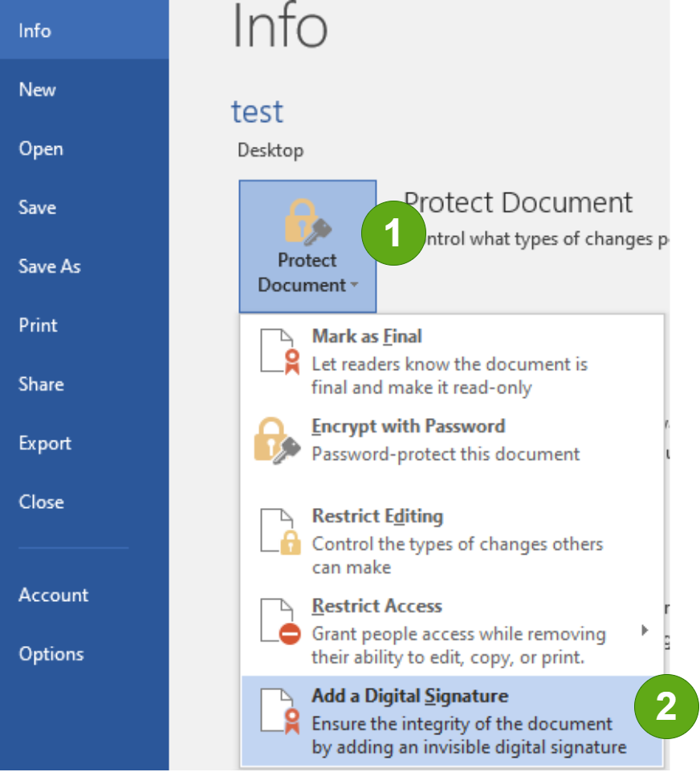Choose Open from the left sidebar
Viewport: 700px width, 772px height.
[x=40, y=148]
